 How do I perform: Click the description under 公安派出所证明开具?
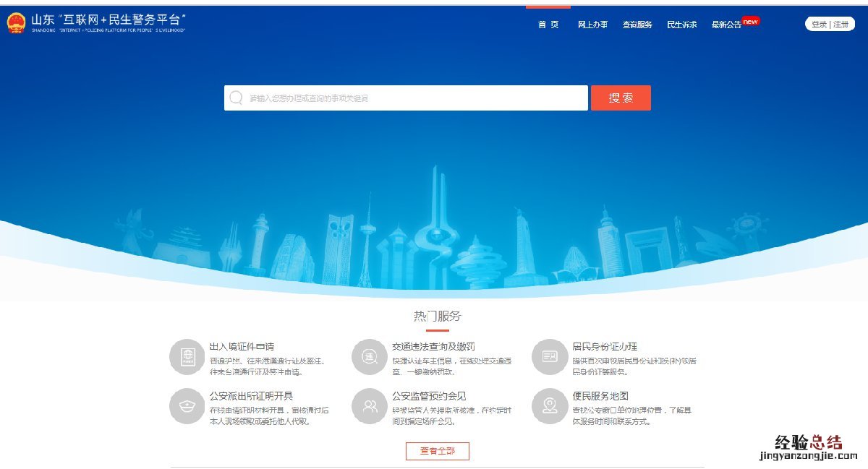click(268, 416)
